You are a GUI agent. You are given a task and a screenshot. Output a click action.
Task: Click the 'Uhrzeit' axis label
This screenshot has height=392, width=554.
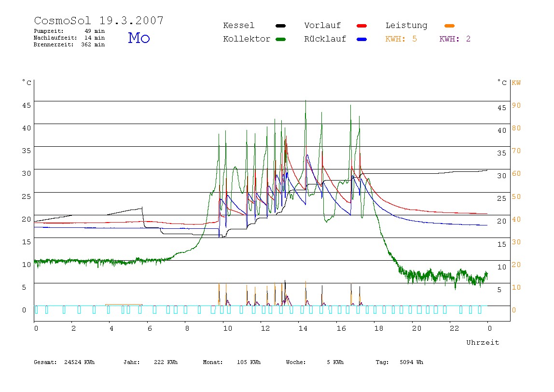point(483,342)
